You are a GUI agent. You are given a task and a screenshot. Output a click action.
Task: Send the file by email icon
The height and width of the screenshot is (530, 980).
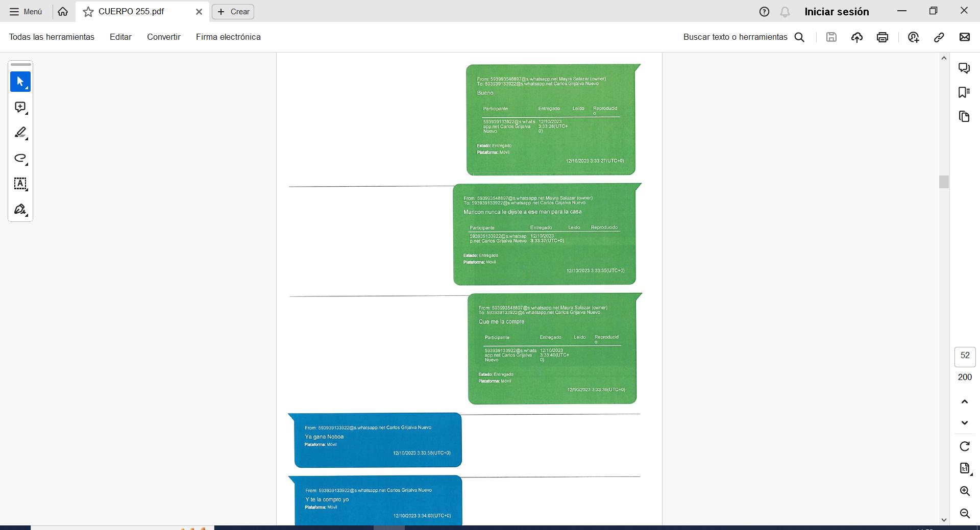[965, 37]
